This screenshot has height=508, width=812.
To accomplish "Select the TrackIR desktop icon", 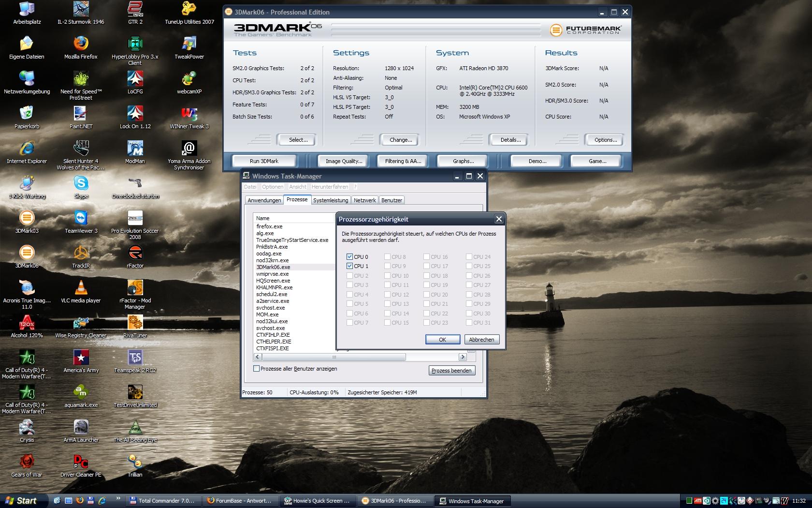I will click(81, 256).
